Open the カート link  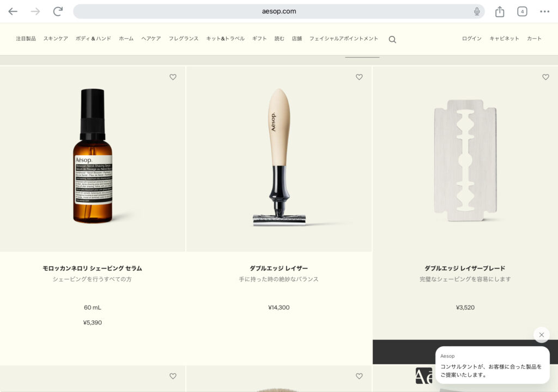534,39
